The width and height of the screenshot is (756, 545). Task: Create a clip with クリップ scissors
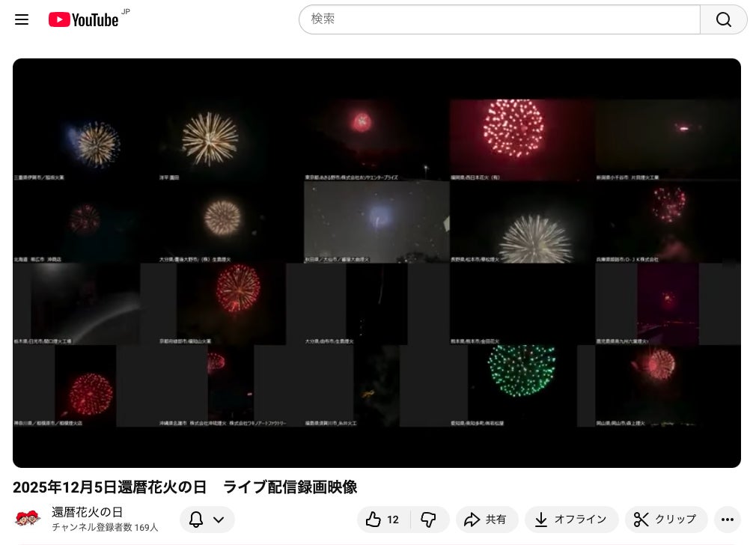[665, 520]
